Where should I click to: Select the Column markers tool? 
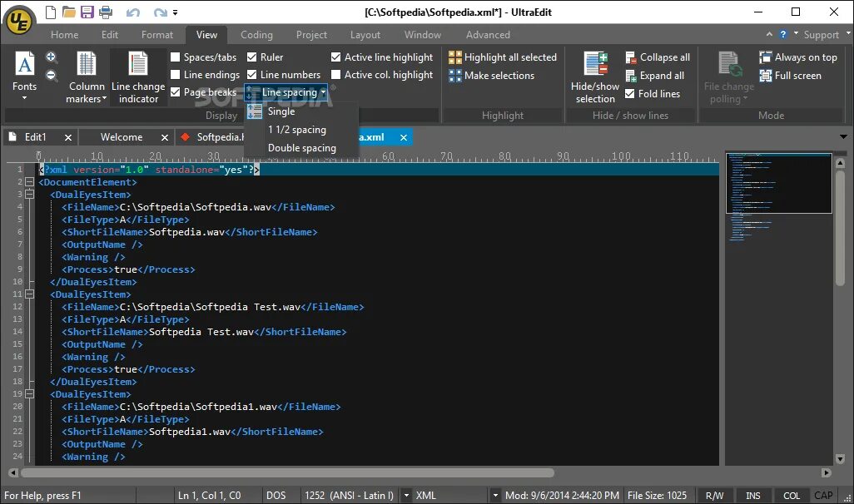coord(86,75)
